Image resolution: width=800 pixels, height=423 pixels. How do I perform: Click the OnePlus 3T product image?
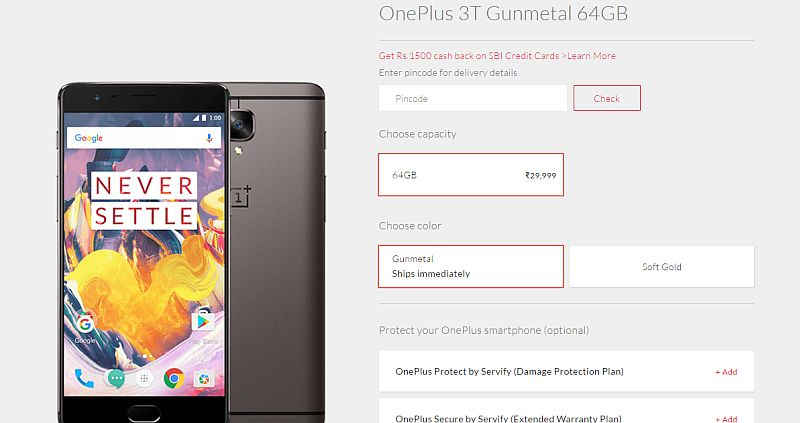[x=191, y=253]
